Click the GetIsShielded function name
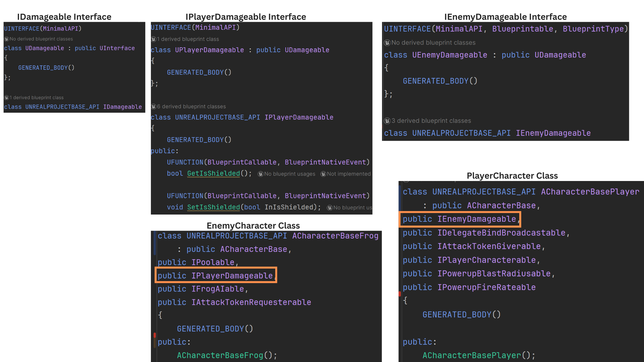The image size is (644, 362). coord(213,173)
